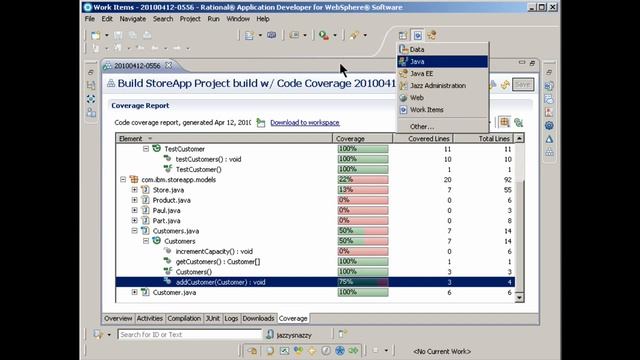Expand the Customer.java node
The height and width of the screenshot is (360, 640).
pyautogui.click(x=134, y=292)
